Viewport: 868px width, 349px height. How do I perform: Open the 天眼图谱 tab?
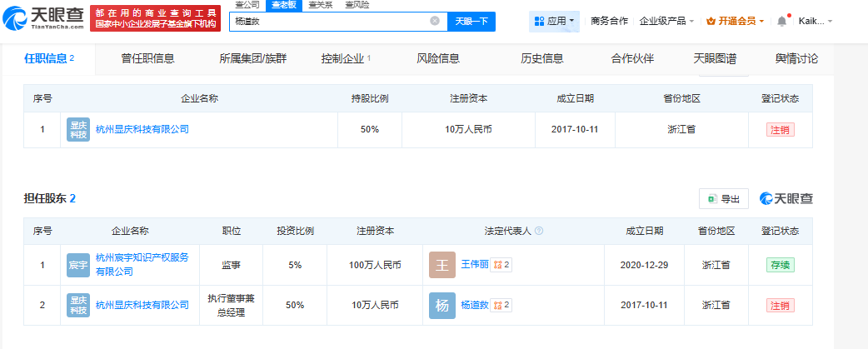715,58
